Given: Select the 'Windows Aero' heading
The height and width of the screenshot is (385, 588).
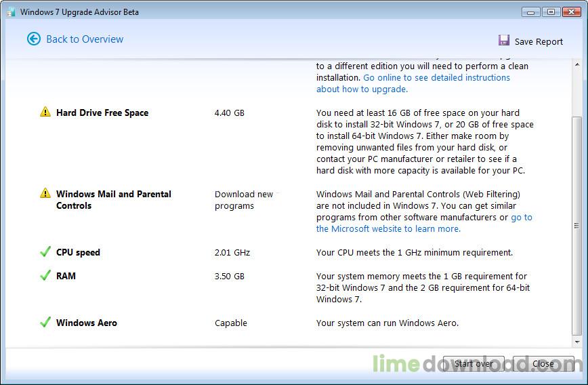Looking at the screenshot, I should click(86, 323).
